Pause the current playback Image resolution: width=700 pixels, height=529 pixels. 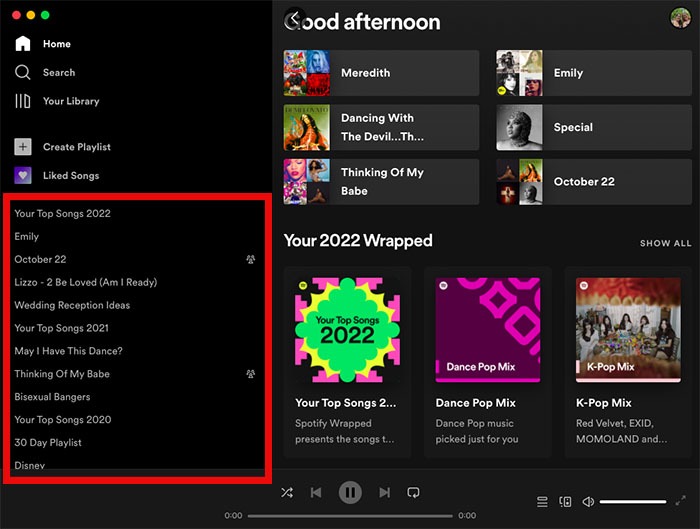click(x=350, y=492)
